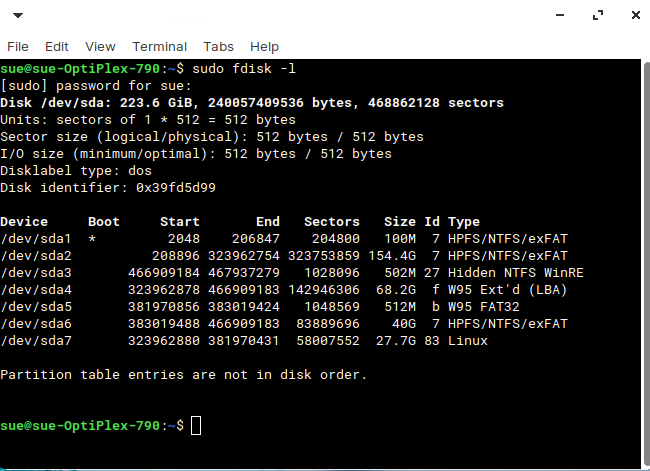Click the /dev/sda1 device entry
This screenshot has height=471, width=650.
[x=36, y=239]
